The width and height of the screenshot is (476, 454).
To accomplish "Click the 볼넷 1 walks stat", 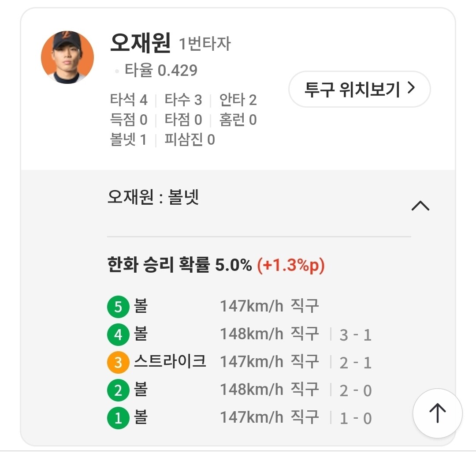I will click(128, 140).
